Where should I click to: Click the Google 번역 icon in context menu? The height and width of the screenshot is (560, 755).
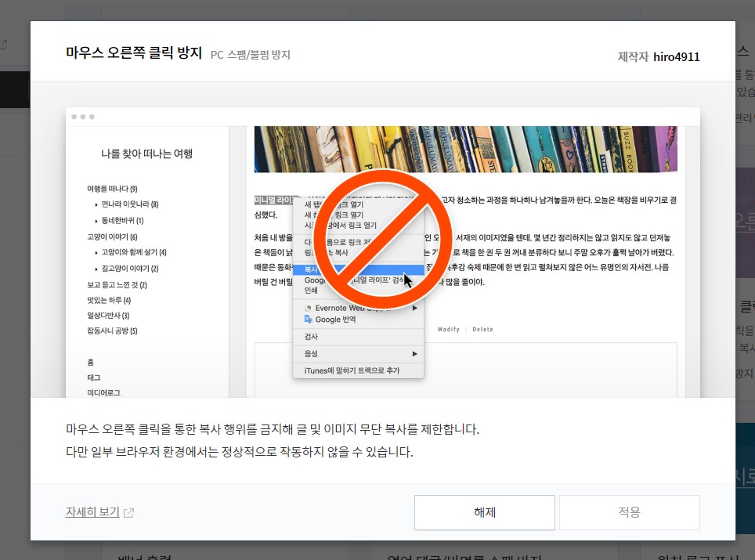tap(309, 320)
